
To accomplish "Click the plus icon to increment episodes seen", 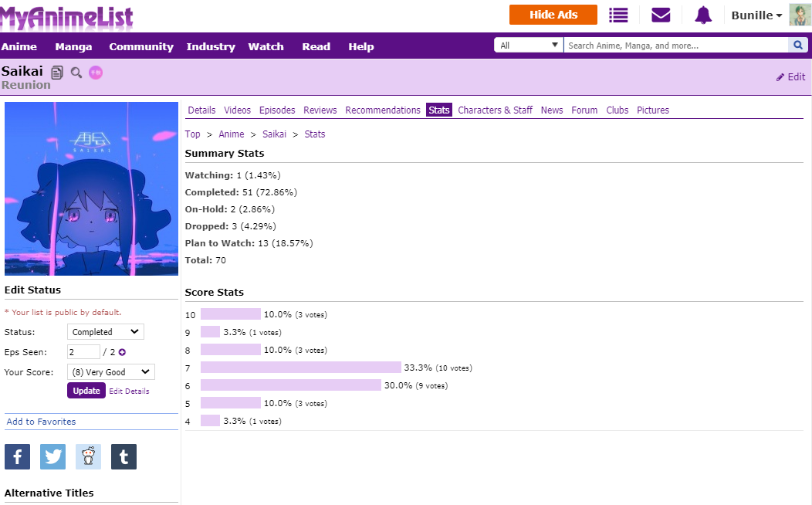I will [122, 352].
